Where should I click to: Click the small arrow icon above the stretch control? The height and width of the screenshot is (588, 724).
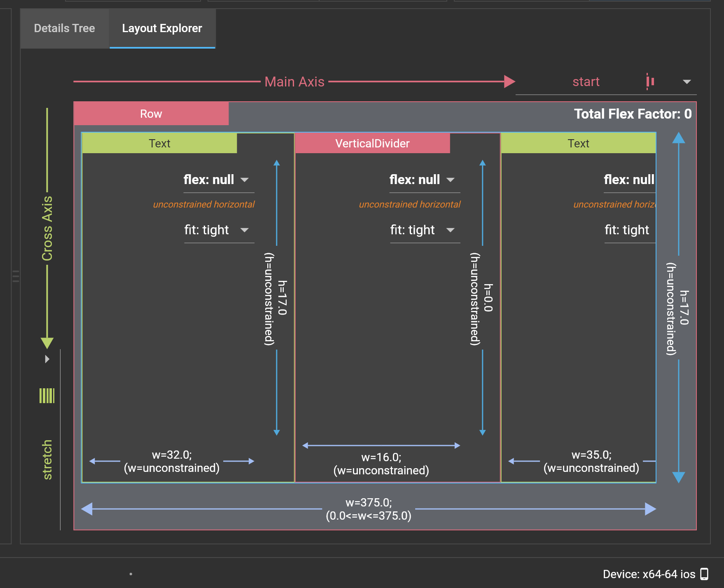tap(47, 359)
